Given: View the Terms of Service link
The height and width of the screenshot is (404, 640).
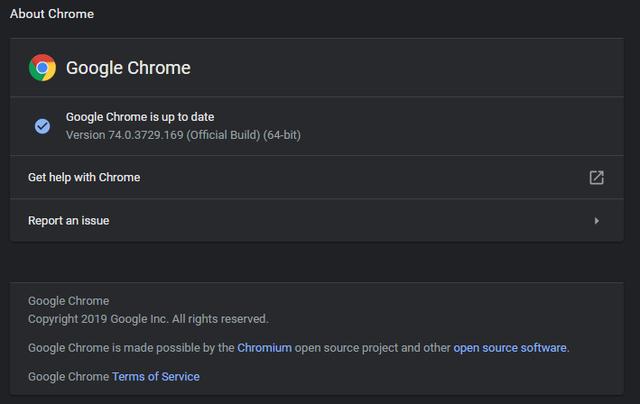Looking at the screenshot, I should click(x=156, y=376).
